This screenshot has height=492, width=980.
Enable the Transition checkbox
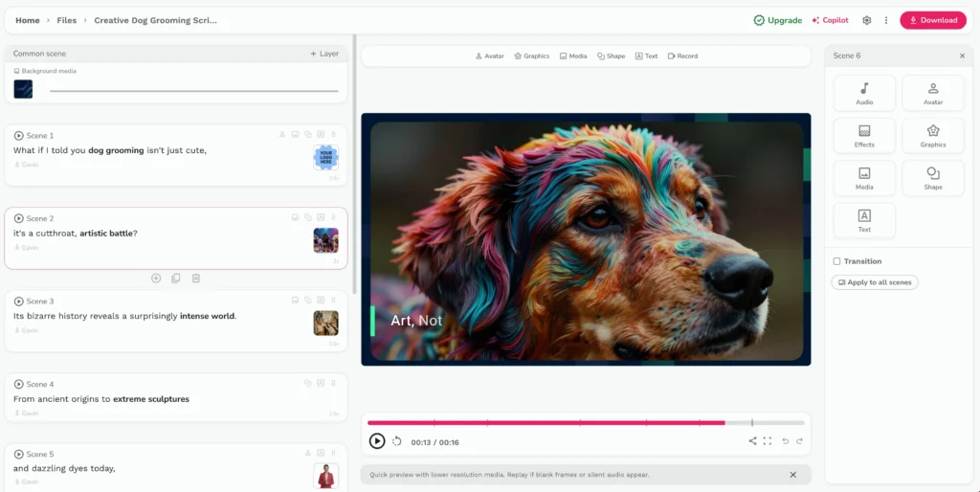tap(836, 261)
